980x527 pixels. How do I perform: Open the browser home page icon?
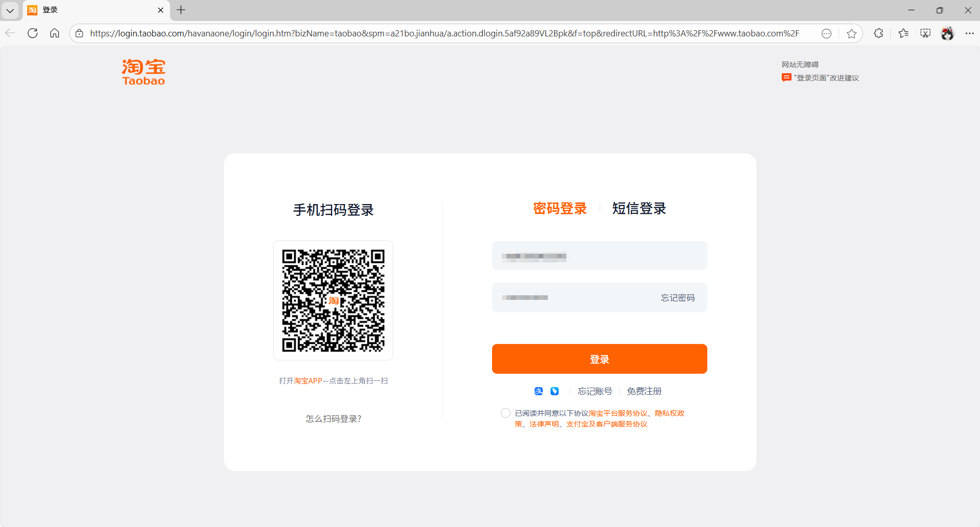(x=55, y=33)
